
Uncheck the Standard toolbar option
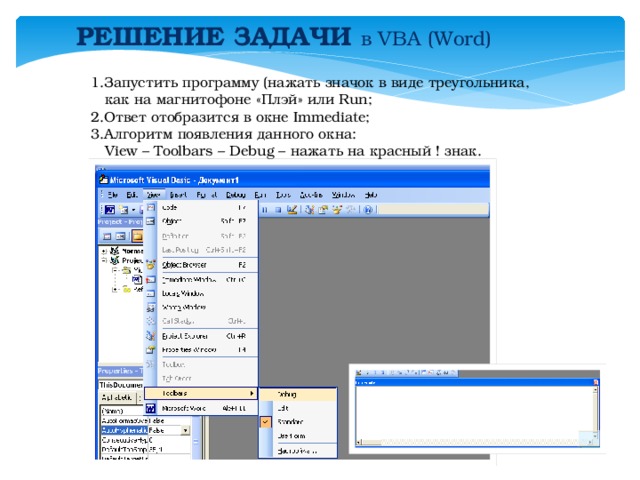[x=298, y=422]
